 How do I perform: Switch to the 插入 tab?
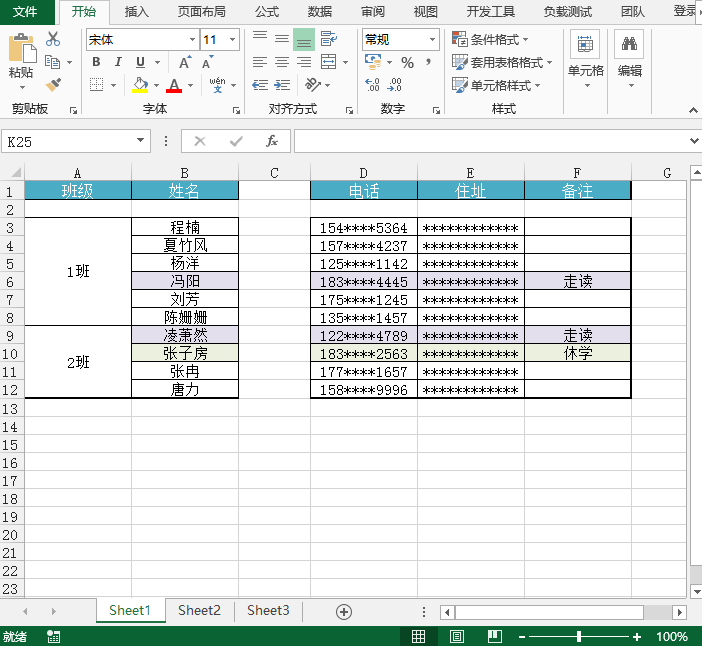(137, 12)
